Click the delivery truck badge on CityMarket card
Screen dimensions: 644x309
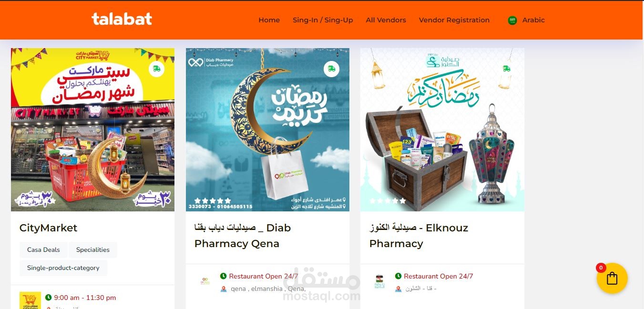[x=156, y=69]
